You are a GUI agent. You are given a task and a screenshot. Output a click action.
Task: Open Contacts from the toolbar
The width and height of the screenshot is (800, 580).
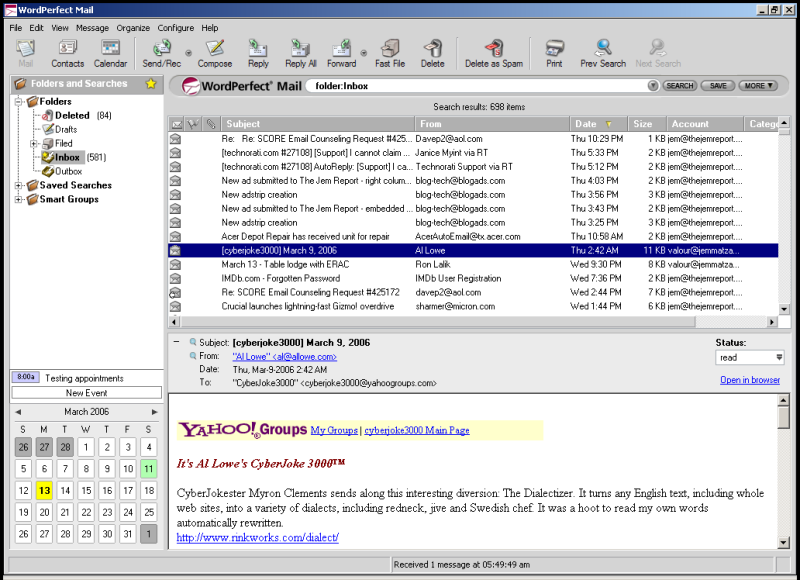(x=67, y=53)
